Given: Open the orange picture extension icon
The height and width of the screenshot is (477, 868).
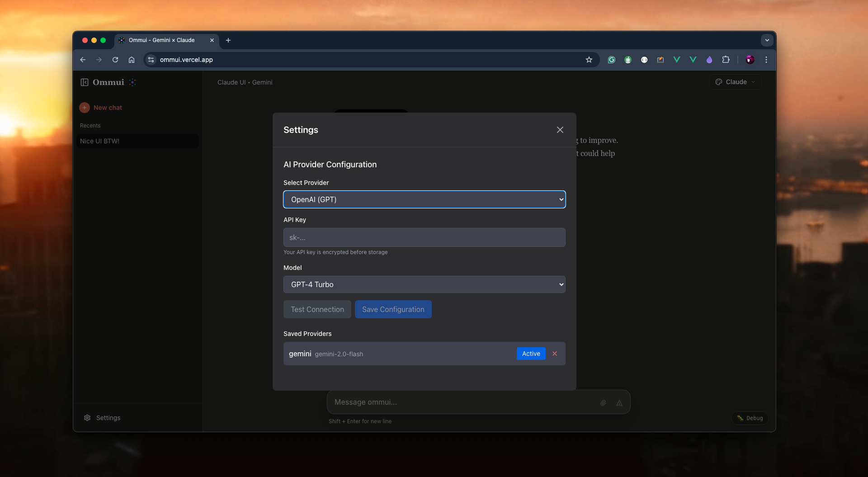Looking at the screenshot, I should (660, 60).
